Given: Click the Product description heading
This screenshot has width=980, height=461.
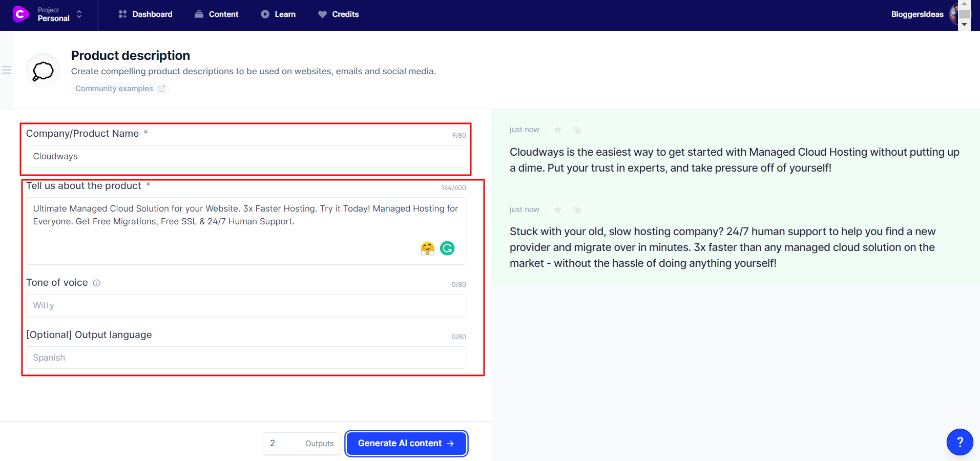Looking at the screenshot, I should (x=130, y=55).
